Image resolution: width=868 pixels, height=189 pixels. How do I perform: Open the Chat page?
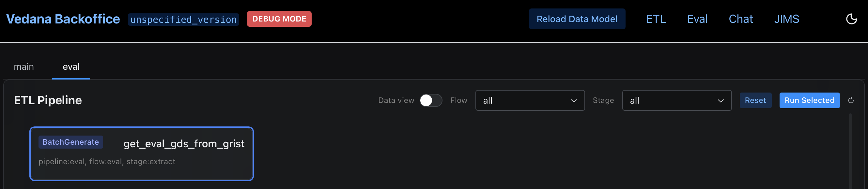coord(740,19)
